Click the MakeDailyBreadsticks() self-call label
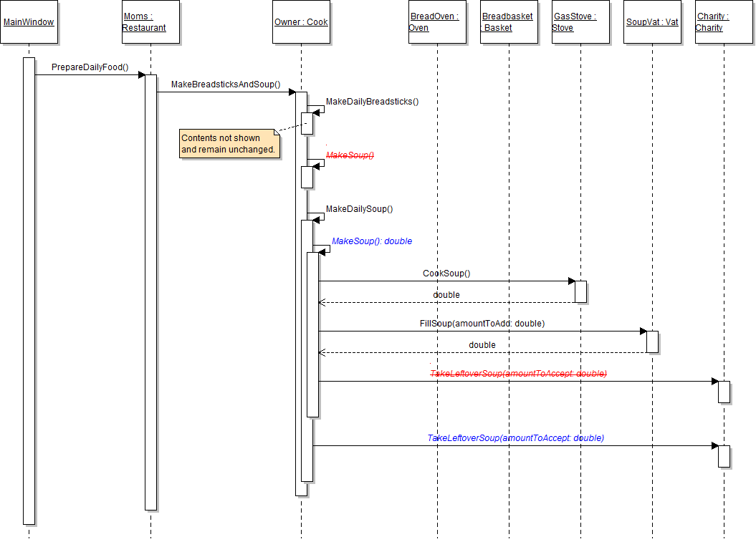 (372, 102)
